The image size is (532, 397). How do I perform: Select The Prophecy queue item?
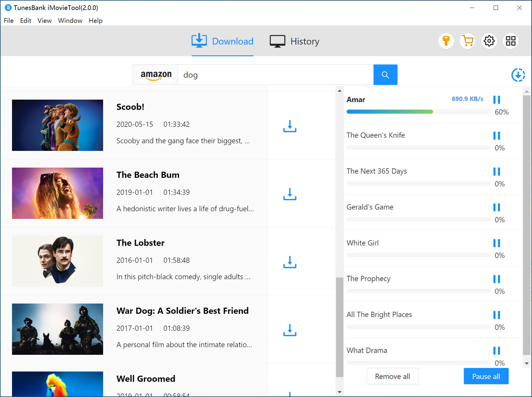pyautogui.click(x=369, y=279)
